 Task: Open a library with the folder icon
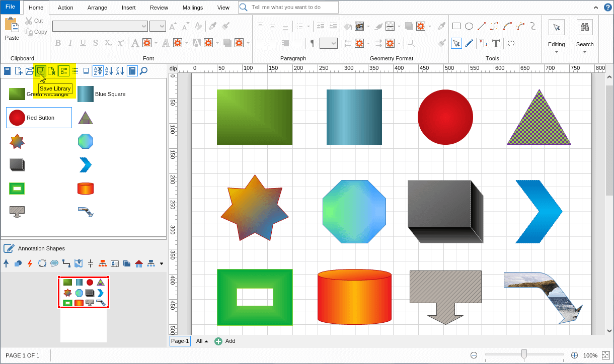pos(30,71)
